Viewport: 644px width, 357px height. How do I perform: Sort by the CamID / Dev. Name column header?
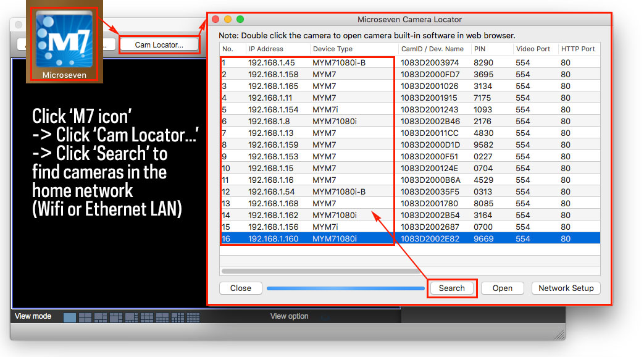coord(432,49)
